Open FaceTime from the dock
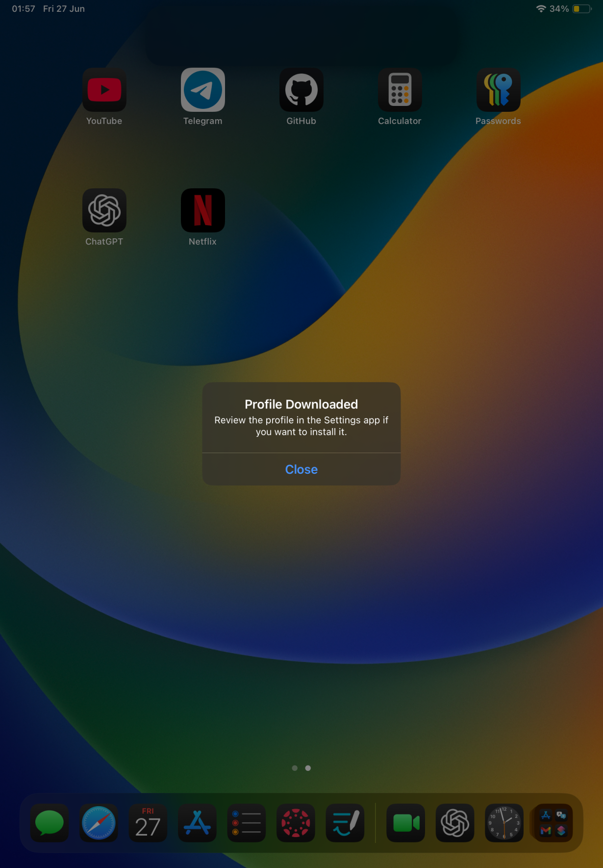603x868 pixels. pyautogui.click(x=406, y=823)
